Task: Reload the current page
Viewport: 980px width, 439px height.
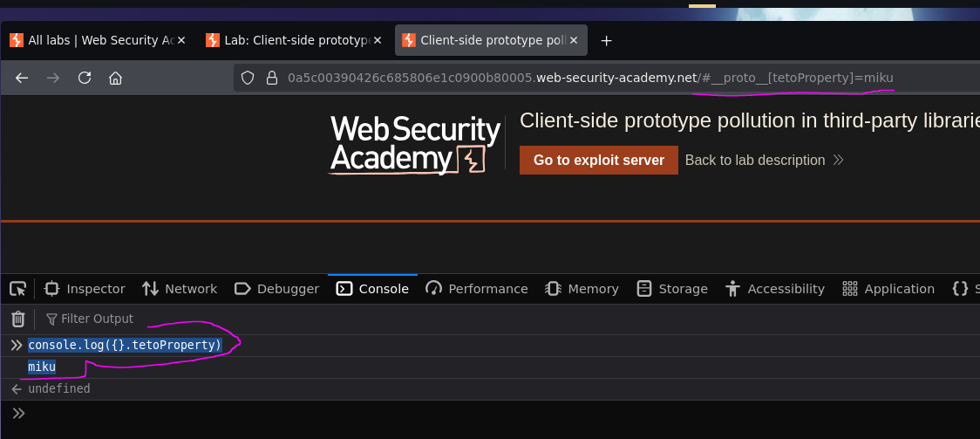Action: [85, 79]
